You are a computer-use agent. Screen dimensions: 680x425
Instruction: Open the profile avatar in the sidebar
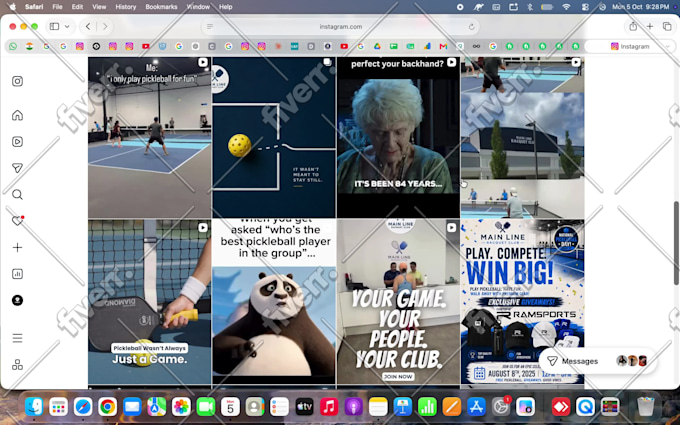tap(17, 301)
